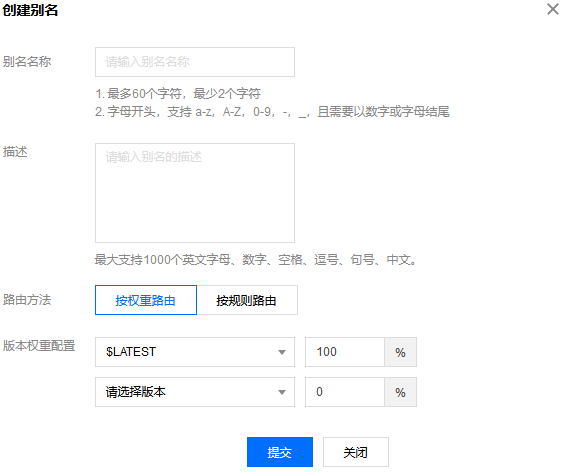Select the 按权重路由 routing option
566x474 pixels.
(146, 300)
